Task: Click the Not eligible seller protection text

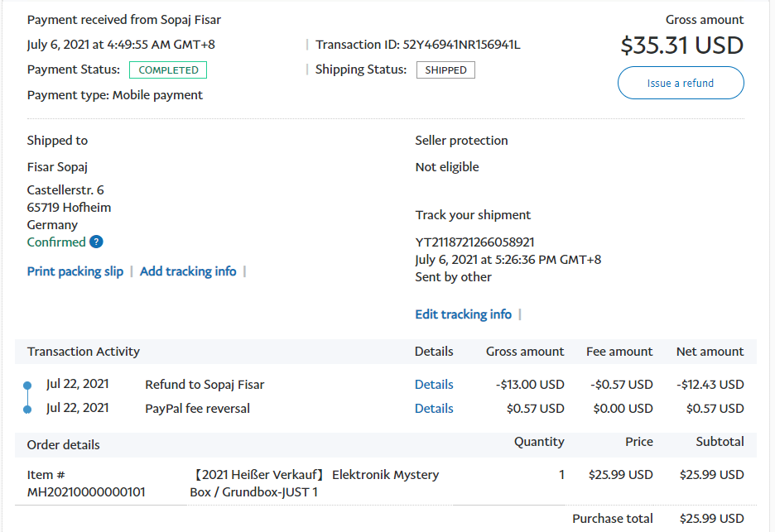Action: [447, 167]
